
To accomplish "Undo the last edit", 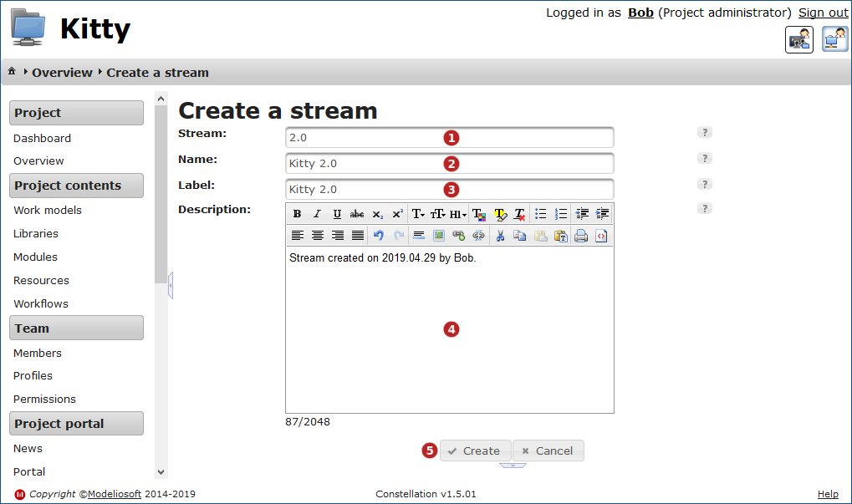I will click(379, 236).
